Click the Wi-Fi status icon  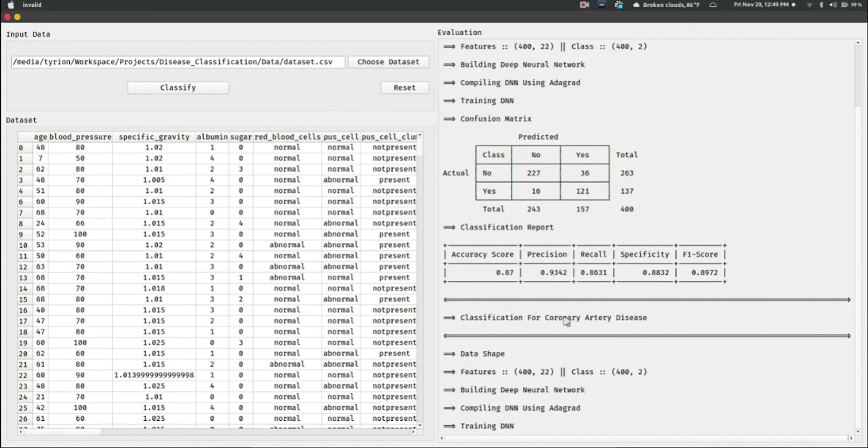(809, 5)
